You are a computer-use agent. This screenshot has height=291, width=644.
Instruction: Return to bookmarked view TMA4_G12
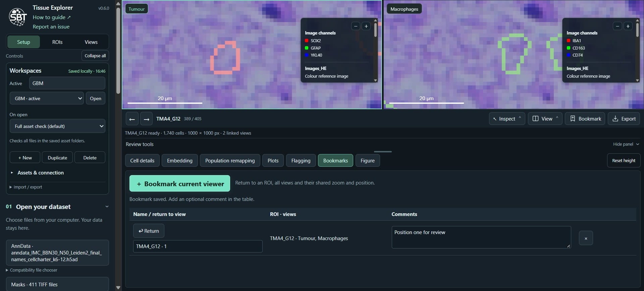click(x=149, y=231)
